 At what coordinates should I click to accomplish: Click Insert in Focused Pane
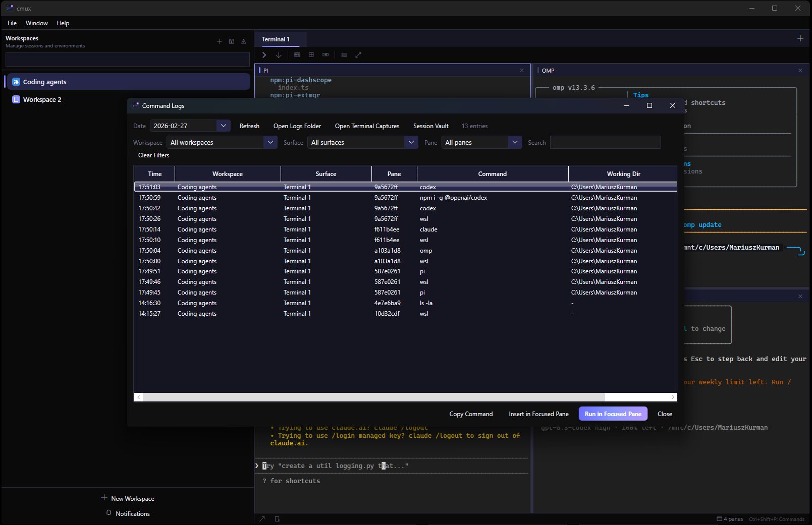(x=538, y=414)
